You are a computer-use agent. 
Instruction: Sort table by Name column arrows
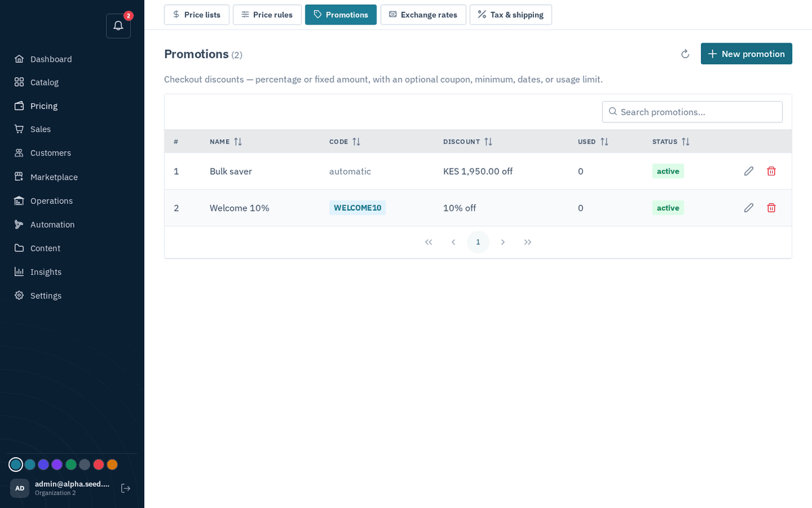(238, 142)
